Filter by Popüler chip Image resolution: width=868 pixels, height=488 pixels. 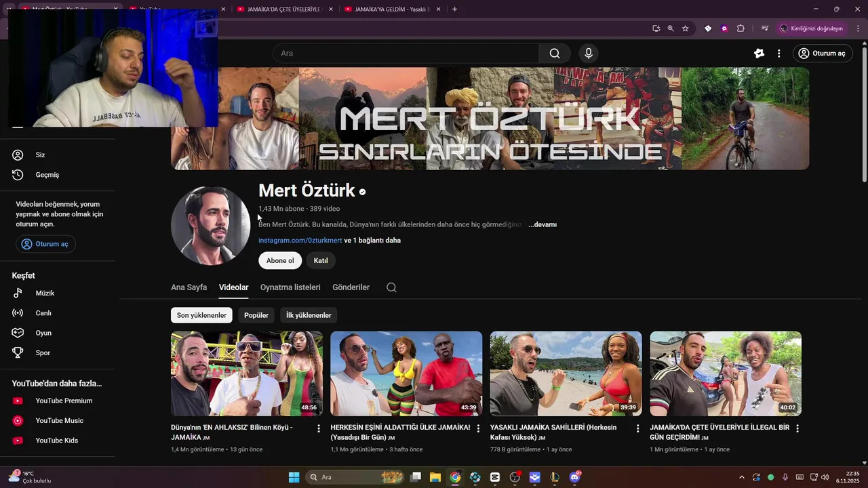[256, 315]
